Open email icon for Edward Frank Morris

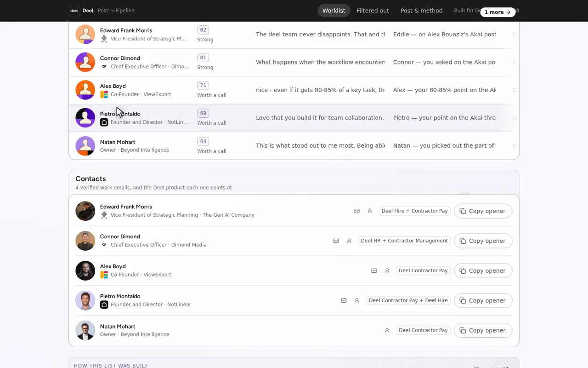(357, 211)
